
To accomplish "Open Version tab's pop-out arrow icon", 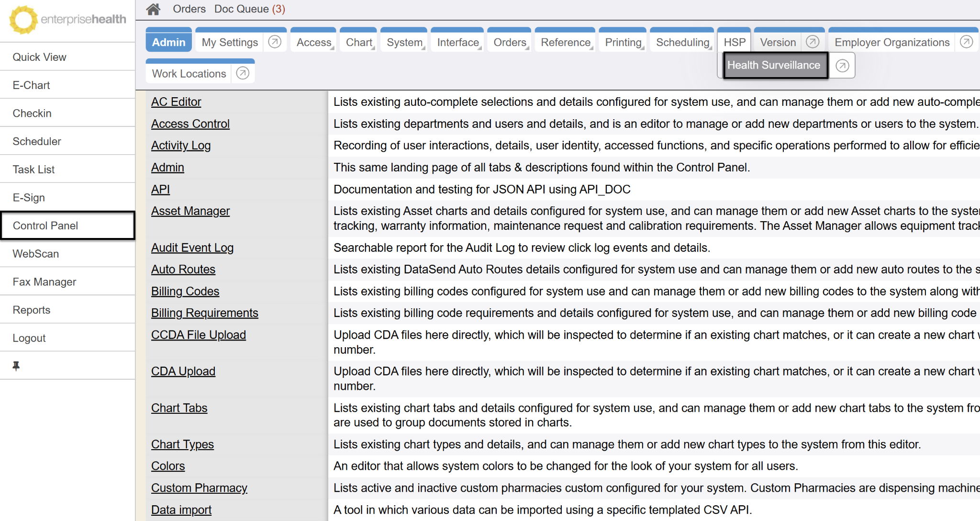I will click(x=813, y=42).
